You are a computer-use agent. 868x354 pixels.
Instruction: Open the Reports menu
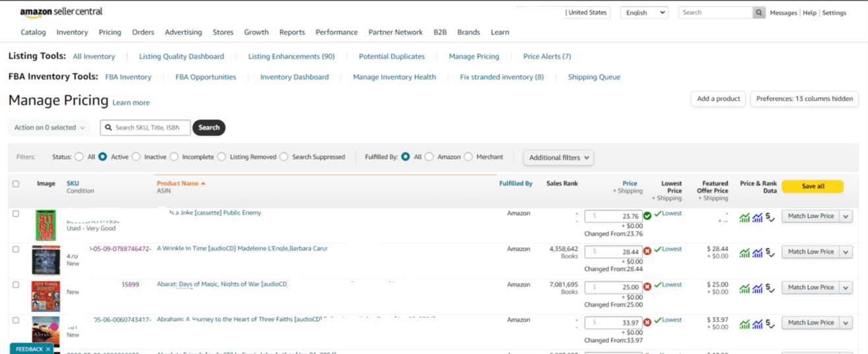(292, 32)
